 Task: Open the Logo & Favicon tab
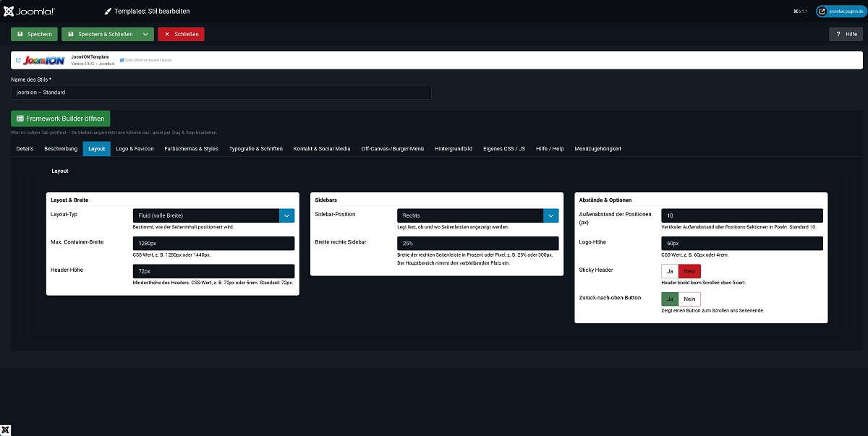pos(135,149)
